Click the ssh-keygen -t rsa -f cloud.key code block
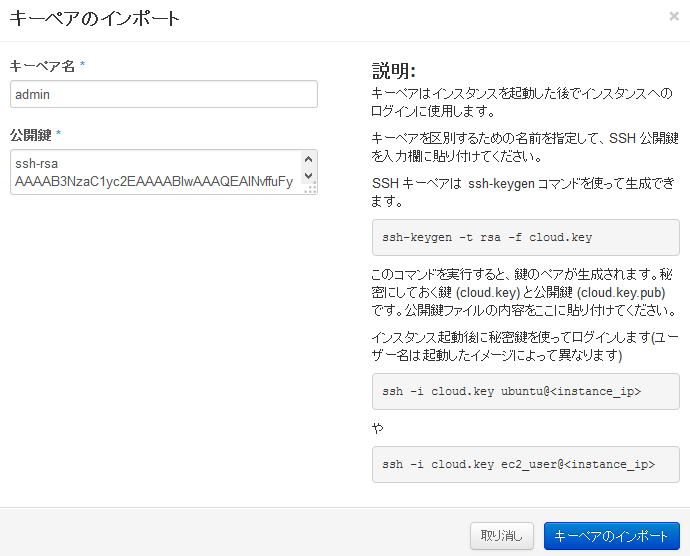 [x=526, y=237]
